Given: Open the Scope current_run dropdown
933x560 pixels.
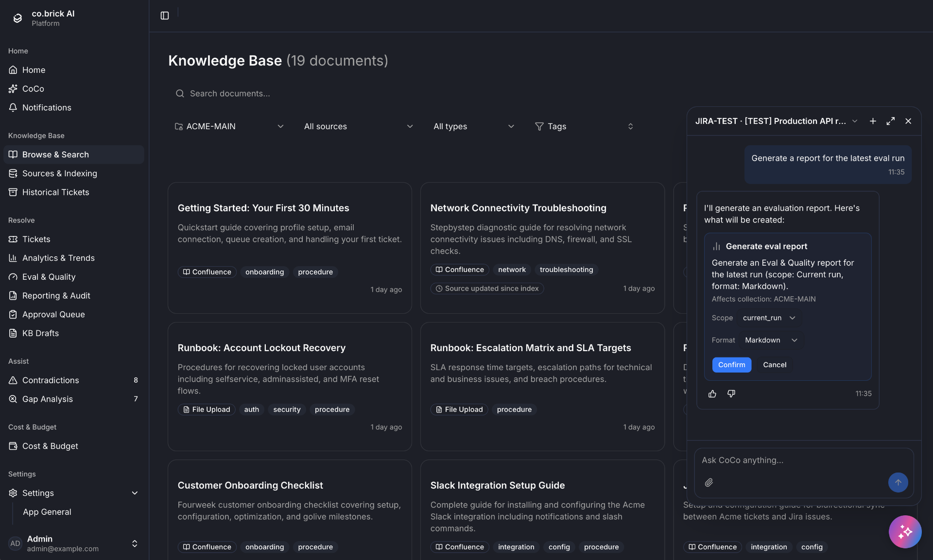Looking at the screenshot, I should click(769, 318).
